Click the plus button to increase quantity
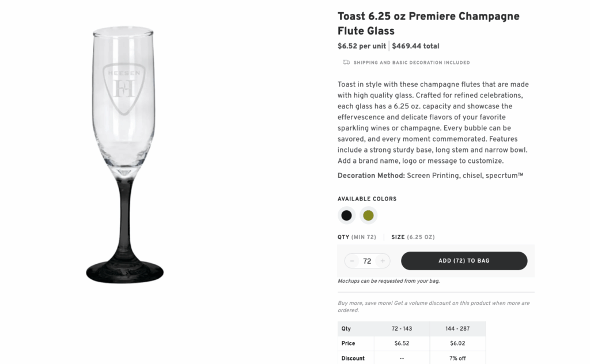Viewport: 590px width, 364px height. [x=384, y=261]
